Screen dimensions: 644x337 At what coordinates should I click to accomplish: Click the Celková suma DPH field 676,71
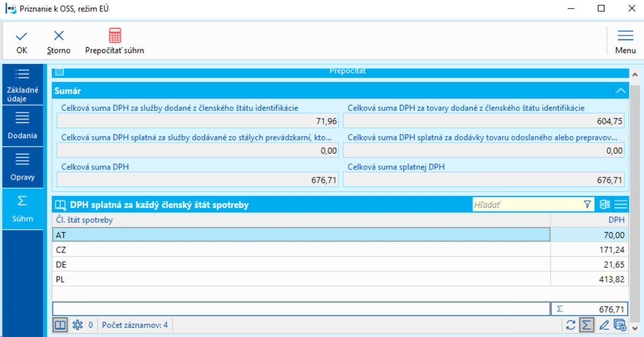198,180
